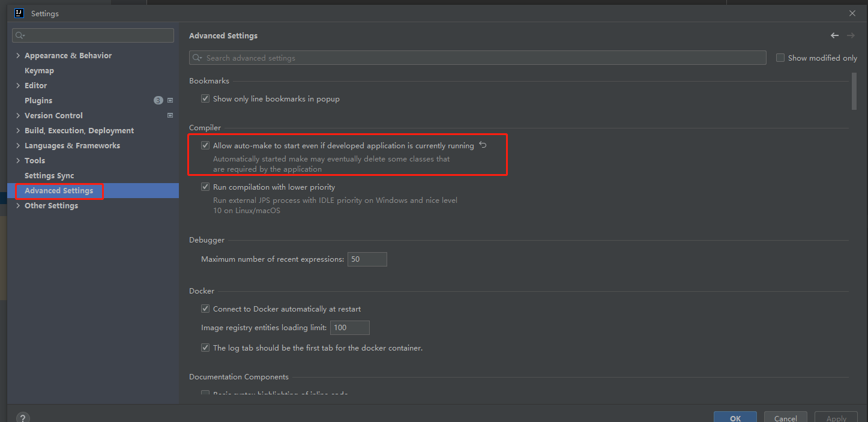Focus the Search advanced settings field
Viewport: 868px width, 422px height.
pyautogui.click(x=478, y=58)
